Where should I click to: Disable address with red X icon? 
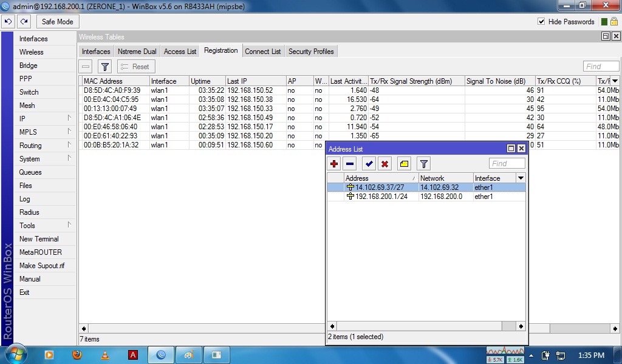(384, 164)
